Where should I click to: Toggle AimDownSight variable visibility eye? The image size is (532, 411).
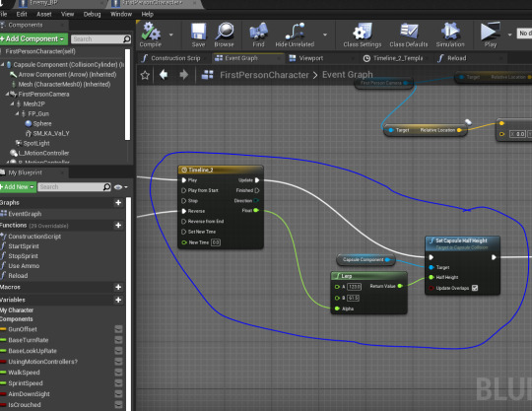pyautogui.click(x=118, y=394)
